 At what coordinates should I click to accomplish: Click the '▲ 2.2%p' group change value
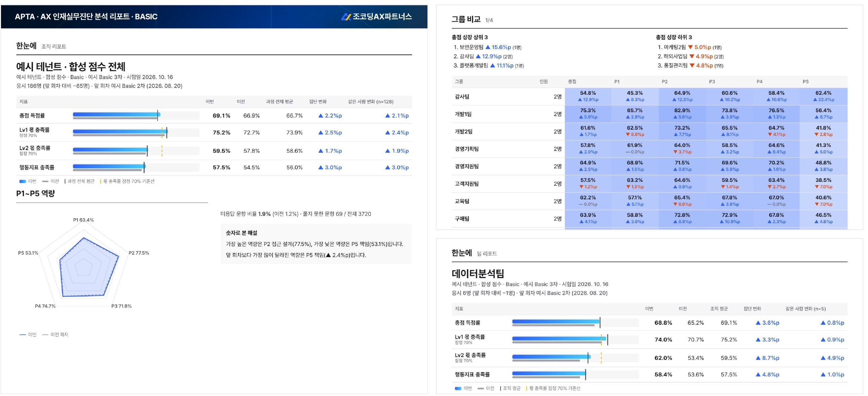click(330, 116)
